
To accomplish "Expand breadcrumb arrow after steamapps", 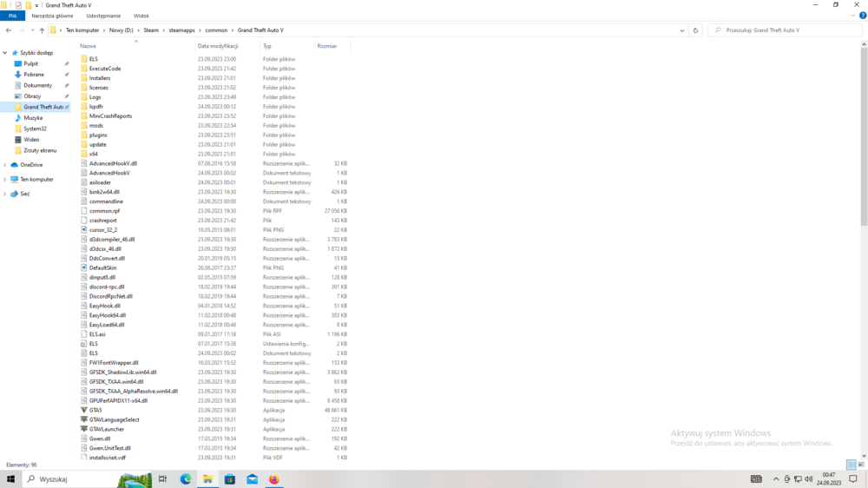I will click(x=200, y=30).
